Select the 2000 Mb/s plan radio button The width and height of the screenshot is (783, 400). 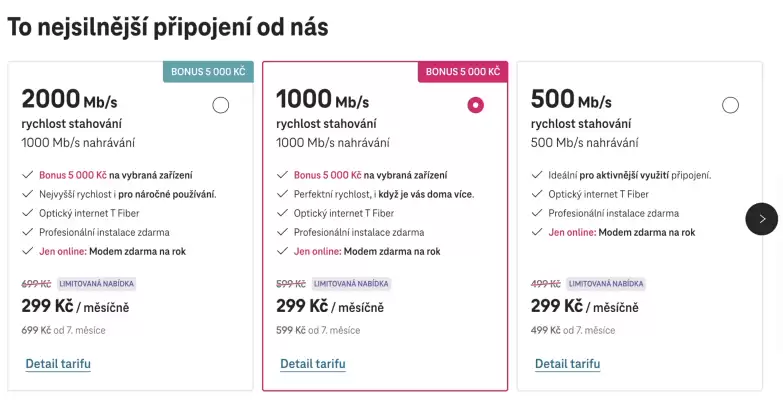(220, 105)
